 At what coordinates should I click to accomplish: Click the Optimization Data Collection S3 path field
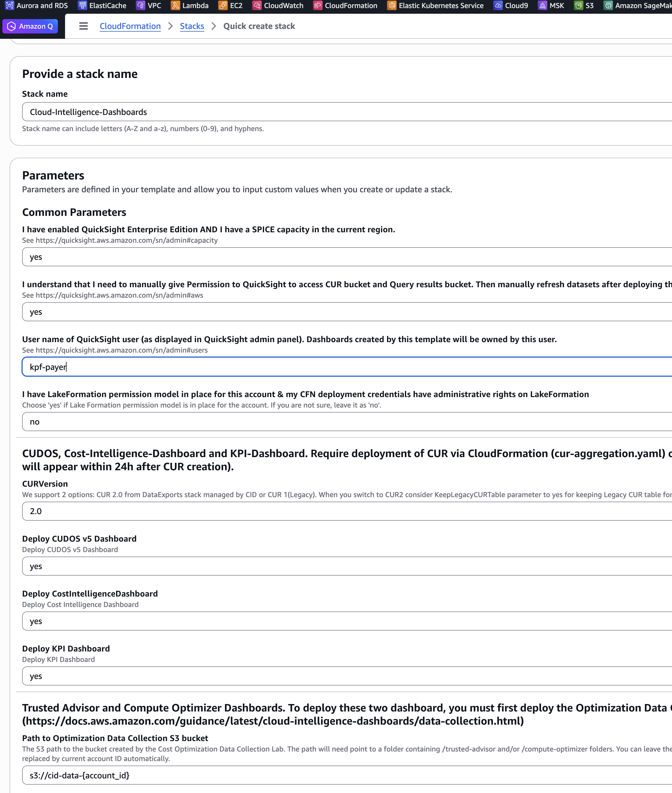coord(343,775)
